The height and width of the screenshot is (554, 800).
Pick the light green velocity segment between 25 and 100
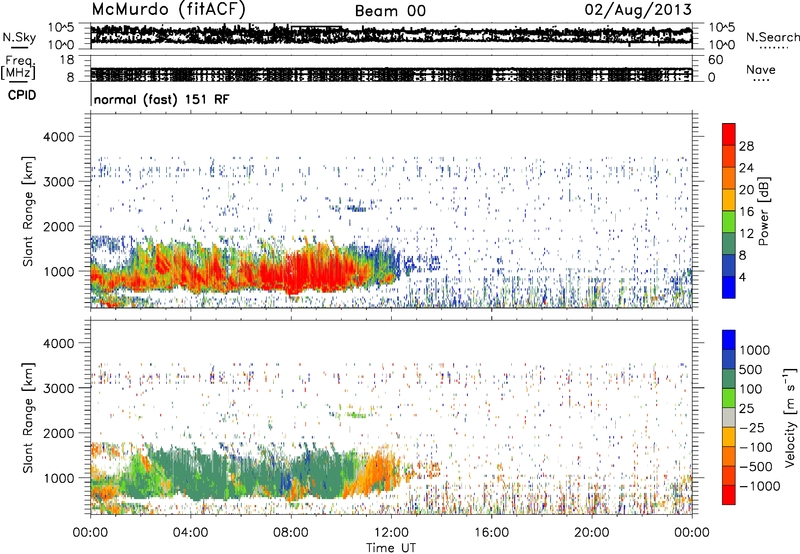point(729,397)
